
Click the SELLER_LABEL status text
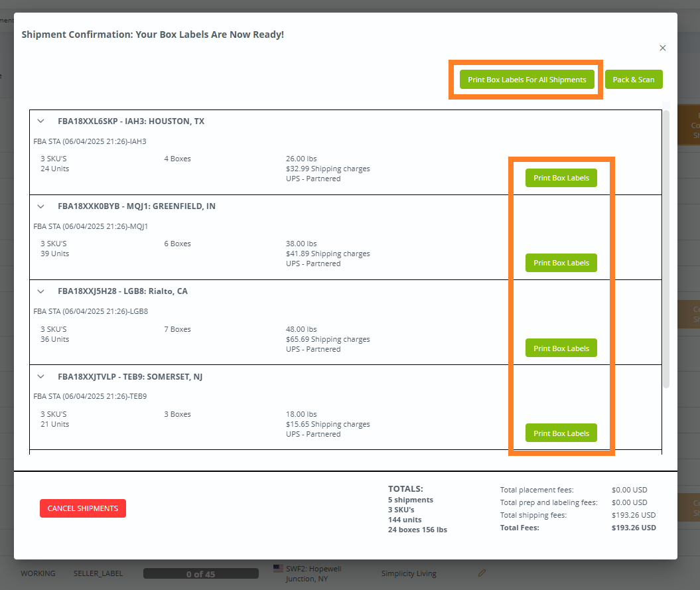(x=98, y=573)
